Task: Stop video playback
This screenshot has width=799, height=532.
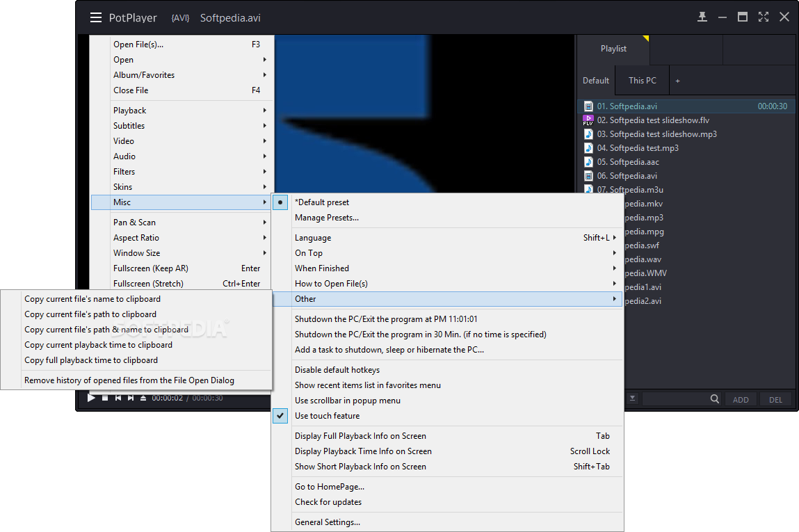Action: pos(105,398)
